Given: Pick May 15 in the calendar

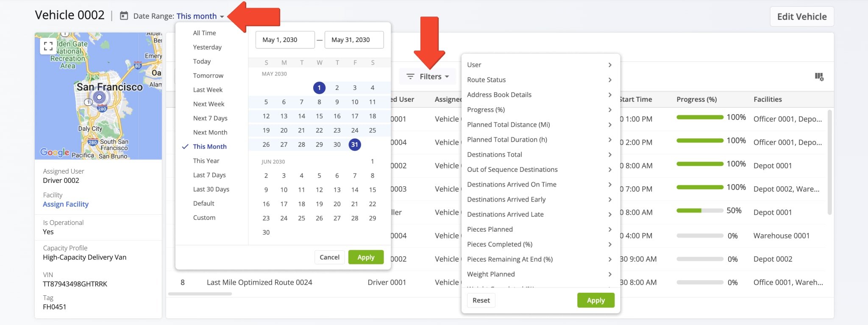Looking at the screenshot, I should (x=319, y=116).
